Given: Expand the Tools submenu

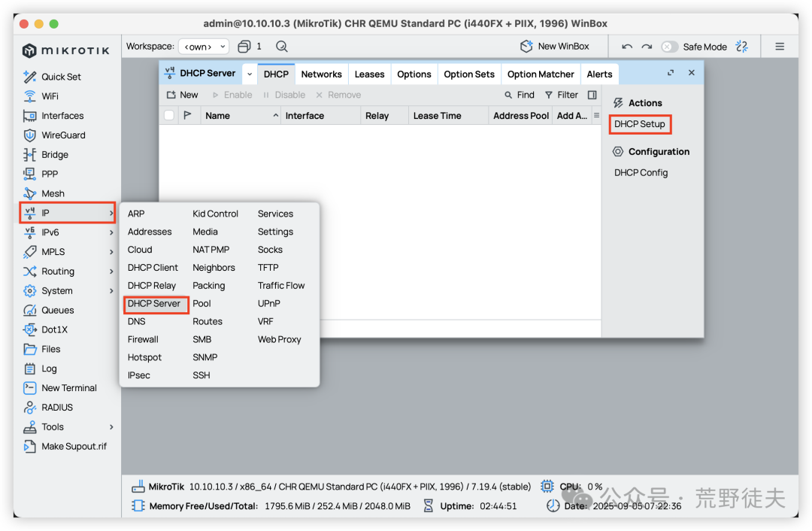Looking at the screenshot, I should (68, 427).
